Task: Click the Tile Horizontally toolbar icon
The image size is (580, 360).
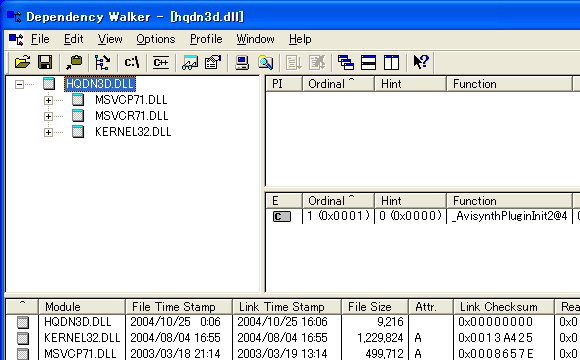Action: 368,62
